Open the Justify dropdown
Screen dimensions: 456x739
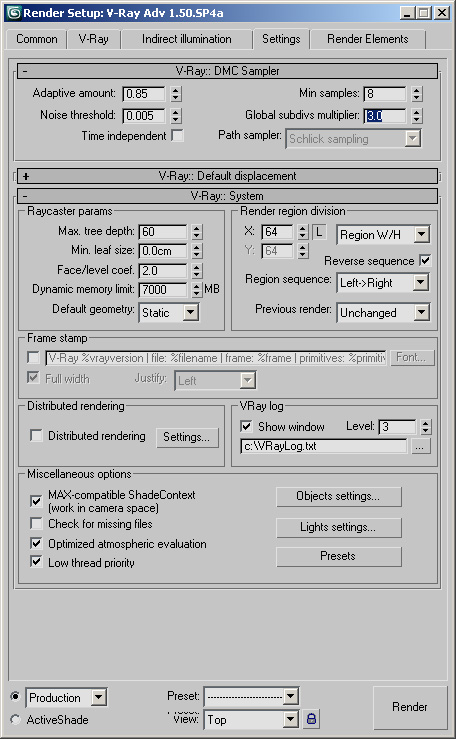(215, 380)
